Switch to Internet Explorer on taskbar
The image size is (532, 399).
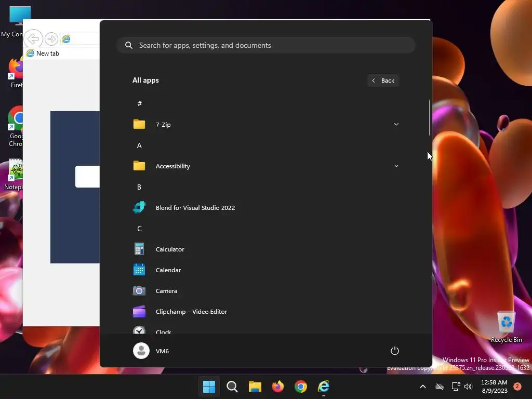click(324, 387)
